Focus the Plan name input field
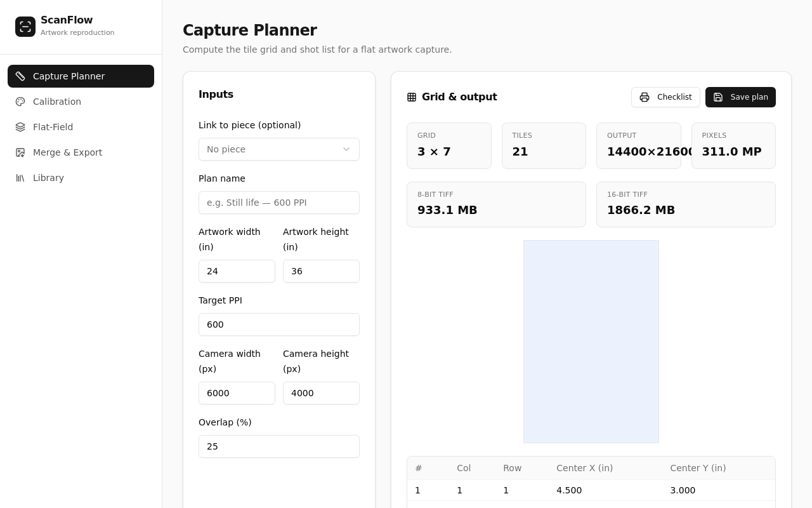 pos(279,203)
